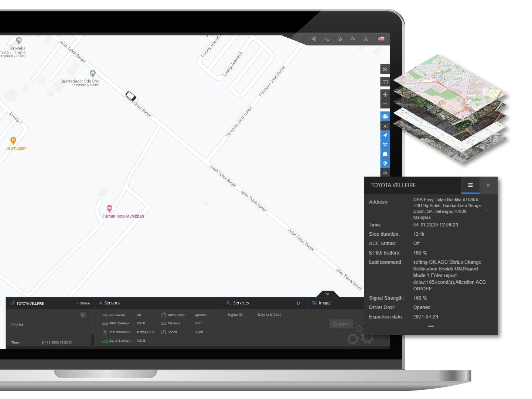Zoom in the map with plus button
Viewport: 532px width, 399px height.
(385, 95)
